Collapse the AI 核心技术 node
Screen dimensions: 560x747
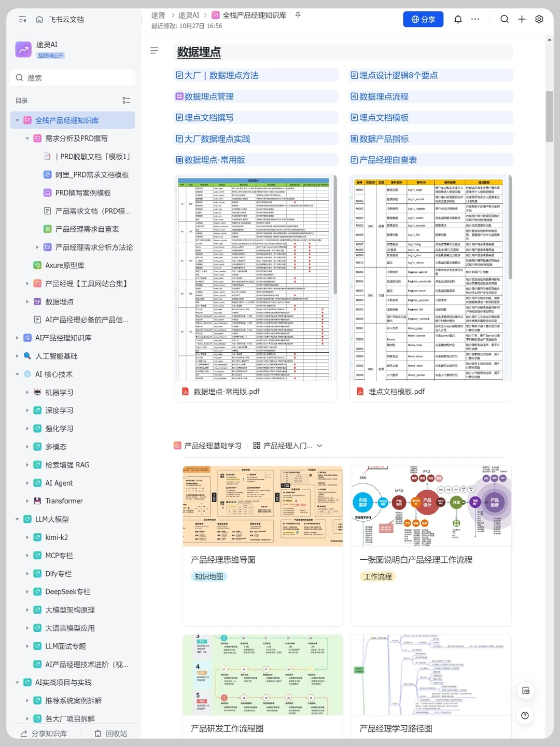pyautogui.click(x=17, y=374)
